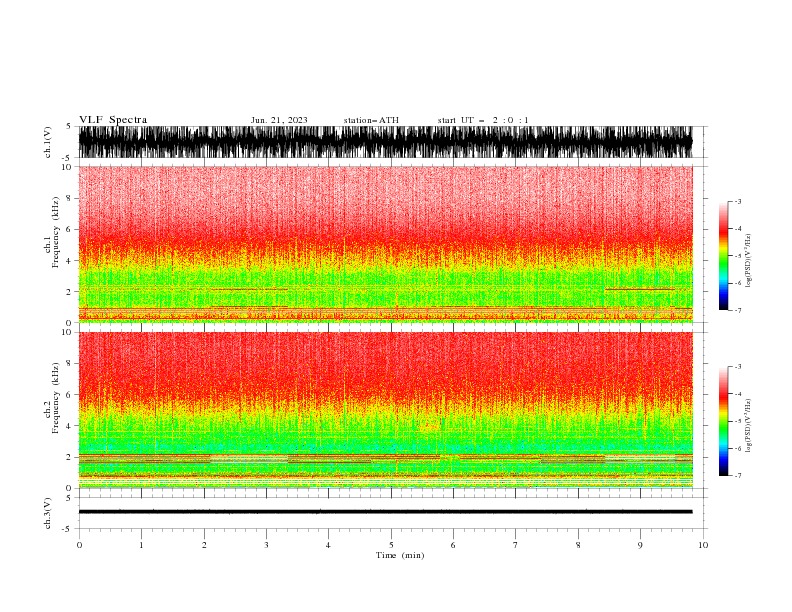The width and height of the screenshot is (792, 612).
Task: Click the '-7' tick on ch.2 colorbar
Action: [x=738, y=476]
